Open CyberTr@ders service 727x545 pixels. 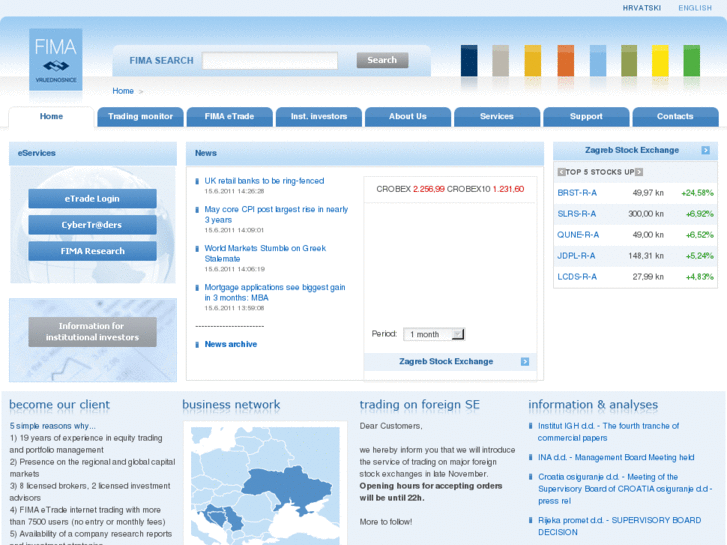pyautogui.click(x=92, y=225)
